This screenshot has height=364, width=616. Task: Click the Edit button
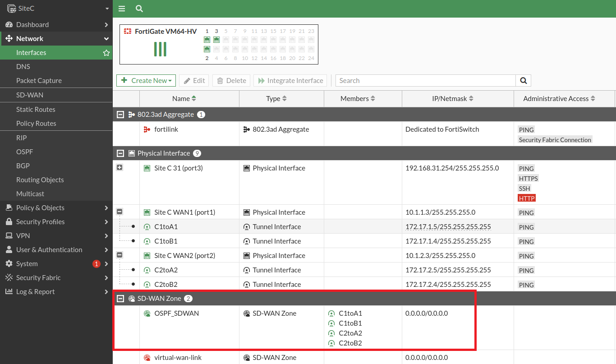point(194,81)
